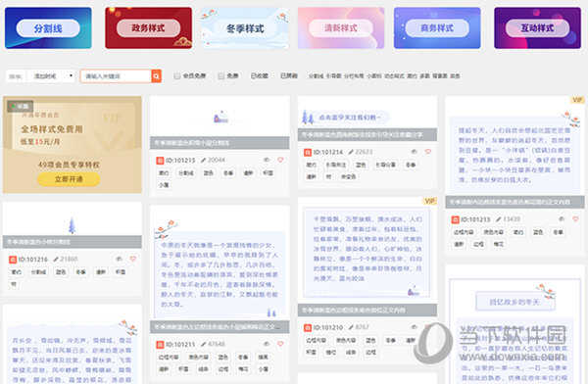Screen dimensions: 588x384
Task: Click the ID:101213 label
Action: 475,219
